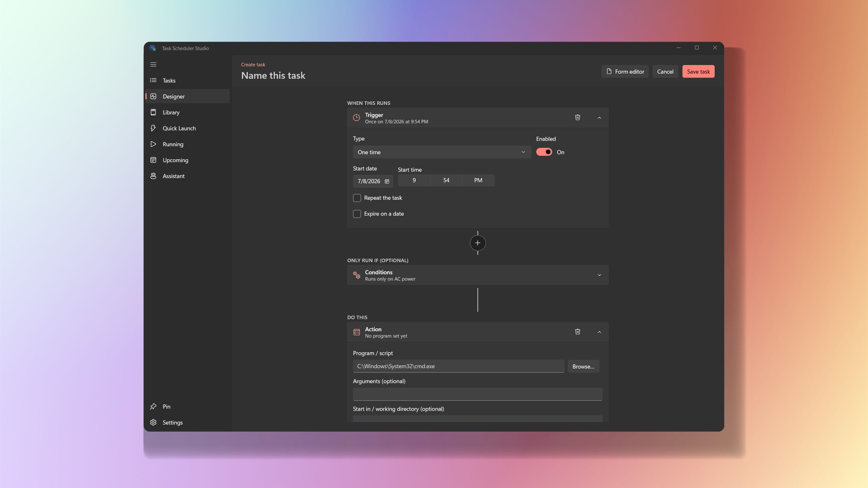868x488 pixels.
Task: Click the Name this task title field
Action: click(273, 75)
